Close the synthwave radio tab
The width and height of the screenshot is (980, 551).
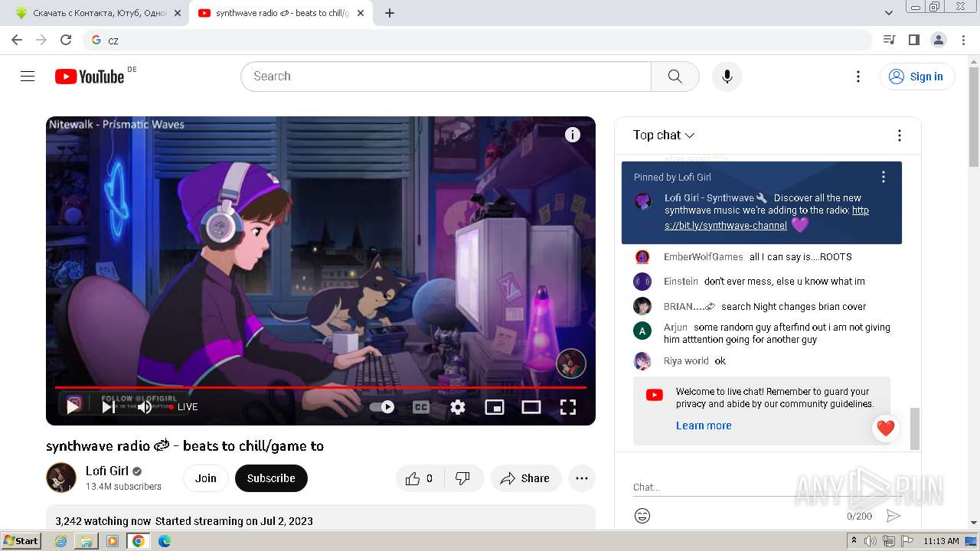tap(361, 13)
